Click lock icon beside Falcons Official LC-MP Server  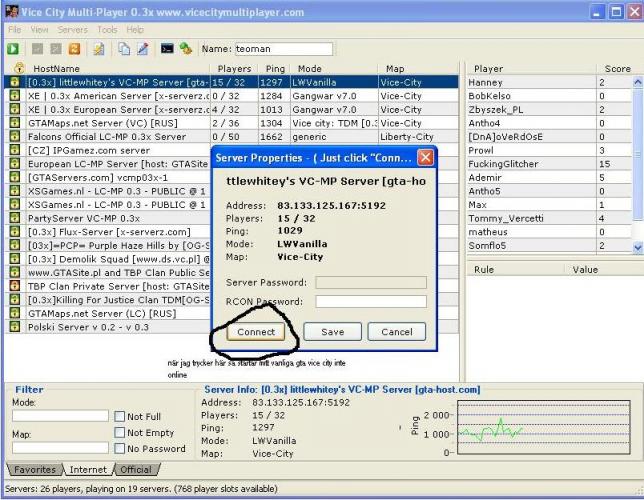[x=15, y=136]
